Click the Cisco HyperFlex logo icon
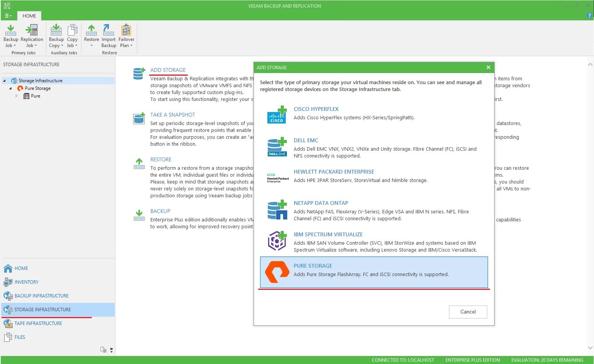 (277, 114)
